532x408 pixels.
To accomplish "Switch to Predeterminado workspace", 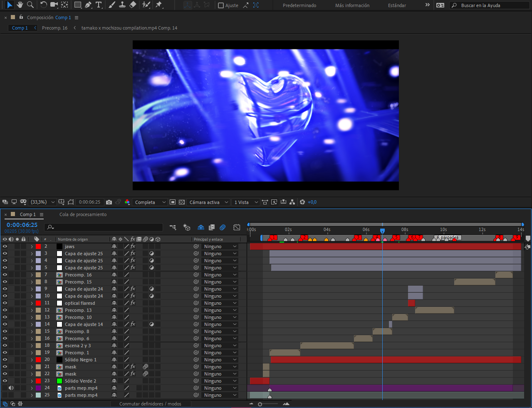I will tap(299, 5).
